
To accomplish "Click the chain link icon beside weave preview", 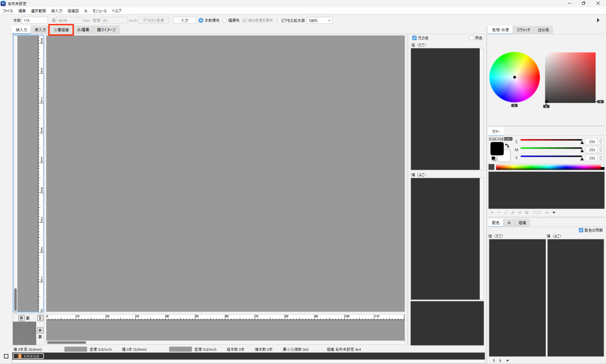I will [40, 318].
